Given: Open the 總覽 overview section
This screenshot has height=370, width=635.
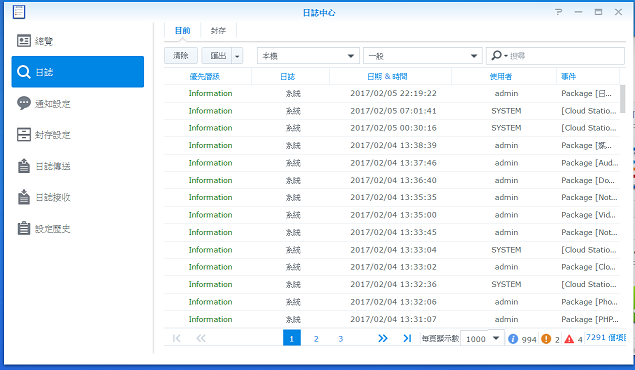Looking at the screenshot, I should pyautogui.click(x=77, y=40).
